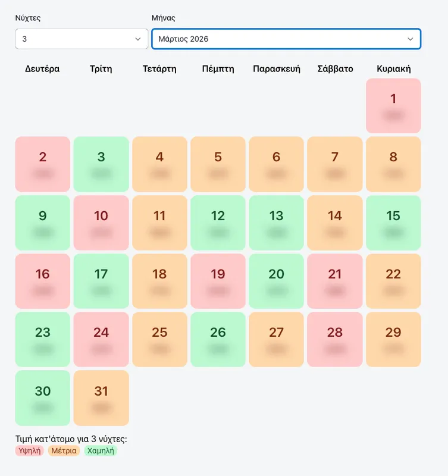The width and height of the screenshot is (448, 476).
Task: Open the Νύχτες dropdown
Action: tap(82, 38)
